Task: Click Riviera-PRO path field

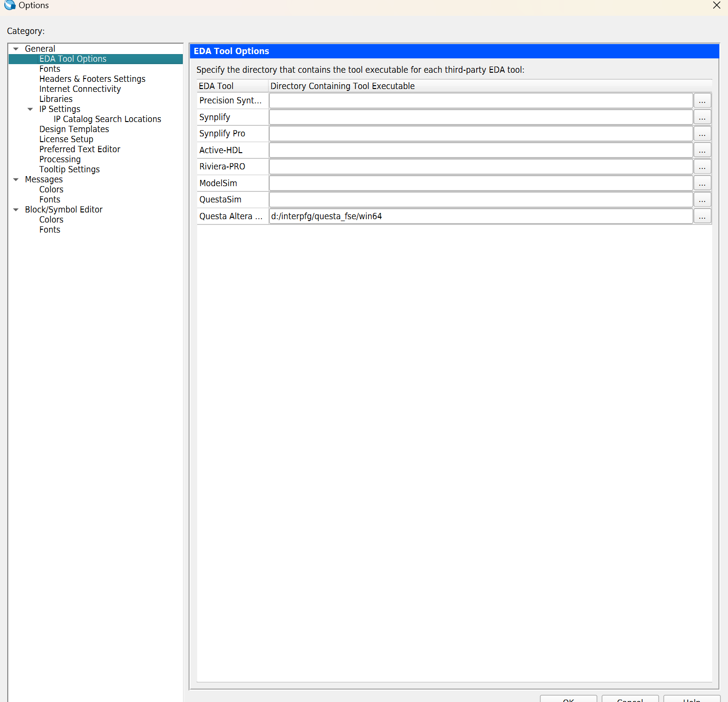Action: [x=481, y=167]
